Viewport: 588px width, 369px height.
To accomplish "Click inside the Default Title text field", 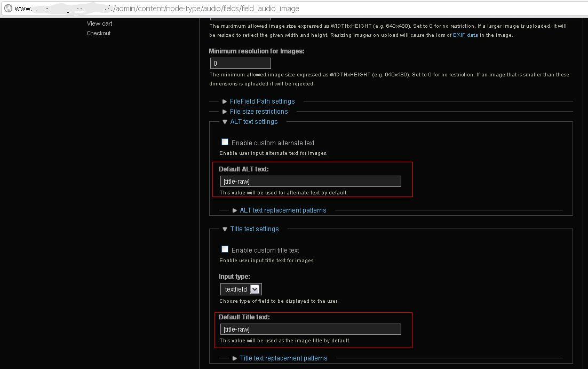I will coord(311,329).
